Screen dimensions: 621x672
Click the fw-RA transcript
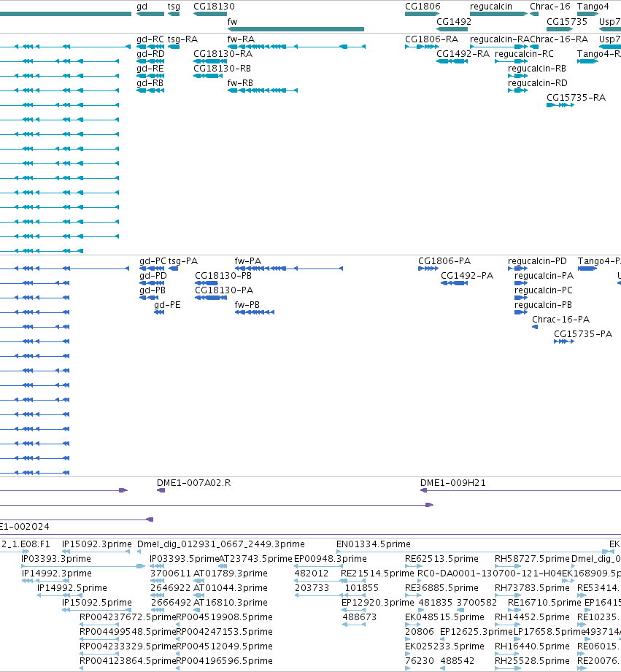[x=296, y=46]
